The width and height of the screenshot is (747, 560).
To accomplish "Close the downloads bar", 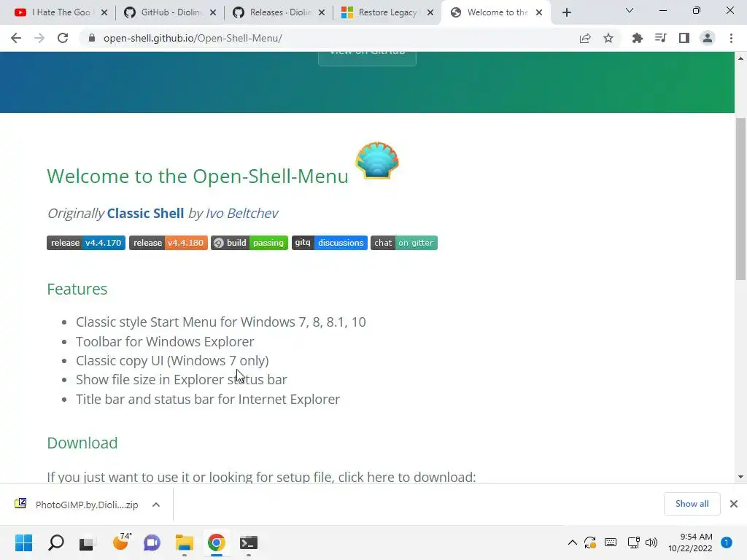I will [x=734, y=504].
